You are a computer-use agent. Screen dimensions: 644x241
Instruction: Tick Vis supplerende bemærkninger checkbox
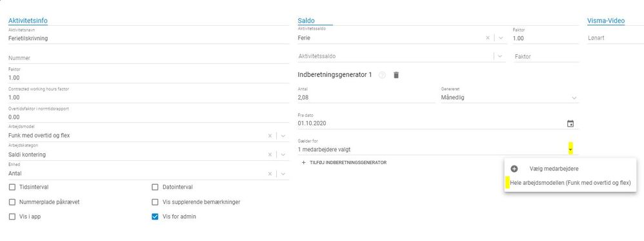[155, 202]
